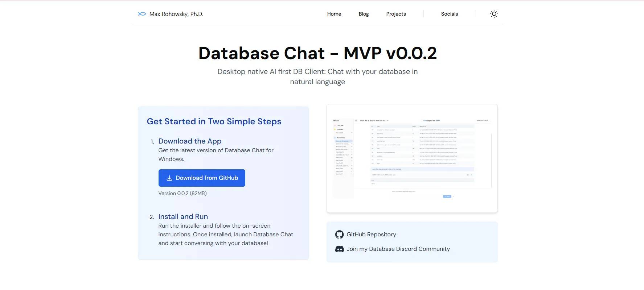Click the Desktop native AI first DB Client subtitle

[x=317, y=76]
